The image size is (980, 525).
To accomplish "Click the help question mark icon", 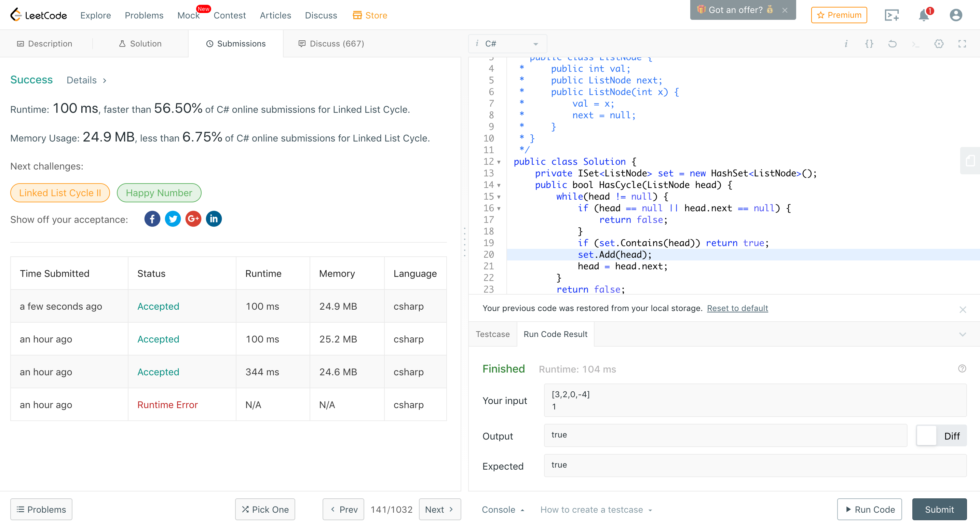I will coord(962,368).
